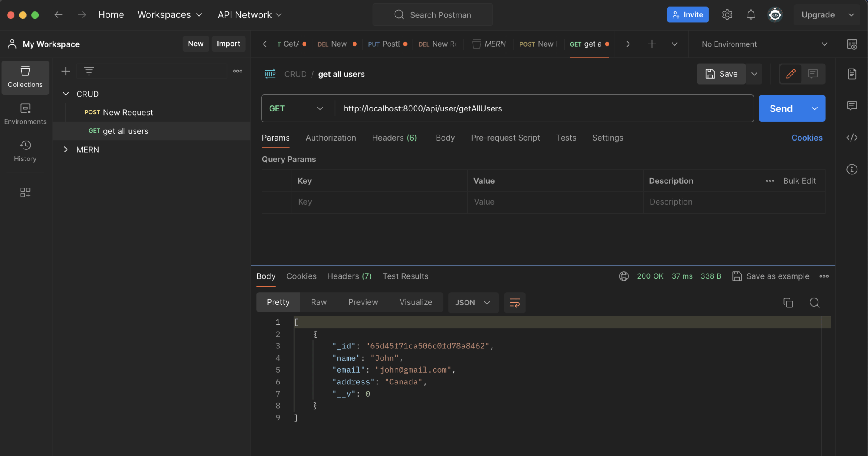This screenshot has width=868, height=456.
Task: Open the Upgrade dropdown arrow
Action: point(851,15)
